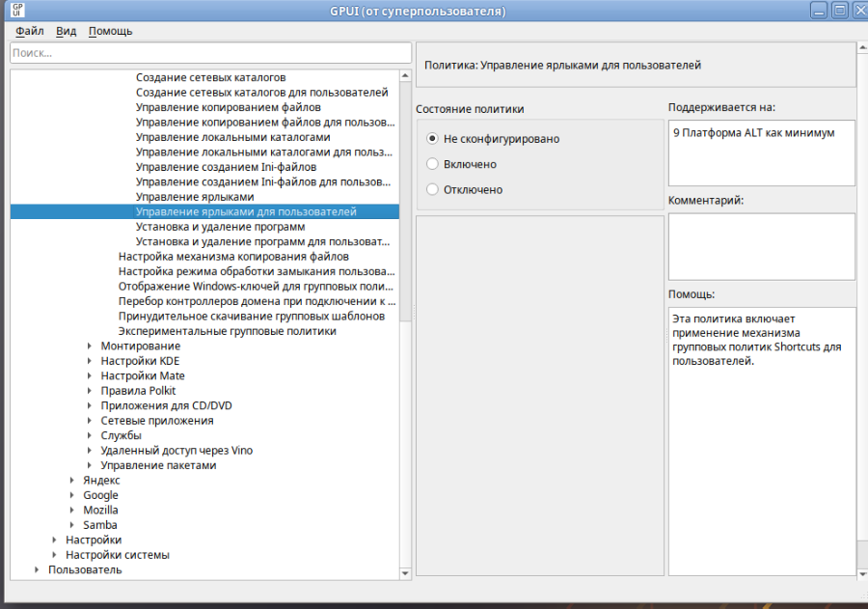Select highlighted Управление ярлыками для пользователей row
Screen dimensions: 868x609
[204, 211]
